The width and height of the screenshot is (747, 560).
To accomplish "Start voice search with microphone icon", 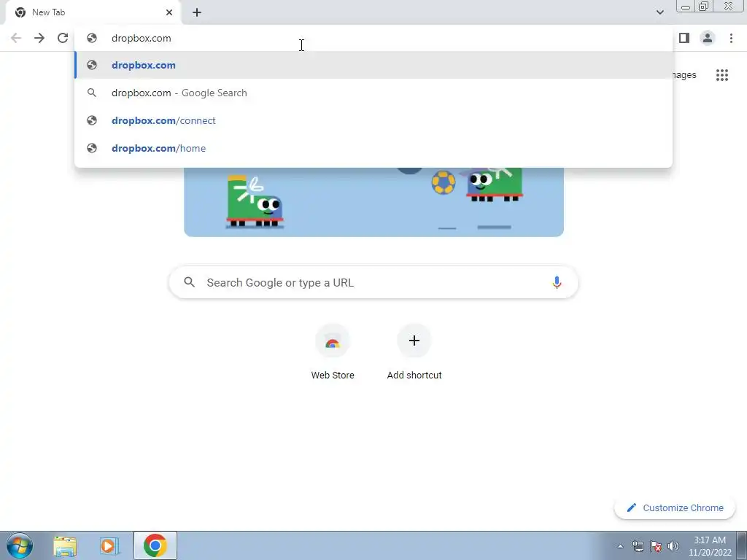I will (x=556, y=282).
